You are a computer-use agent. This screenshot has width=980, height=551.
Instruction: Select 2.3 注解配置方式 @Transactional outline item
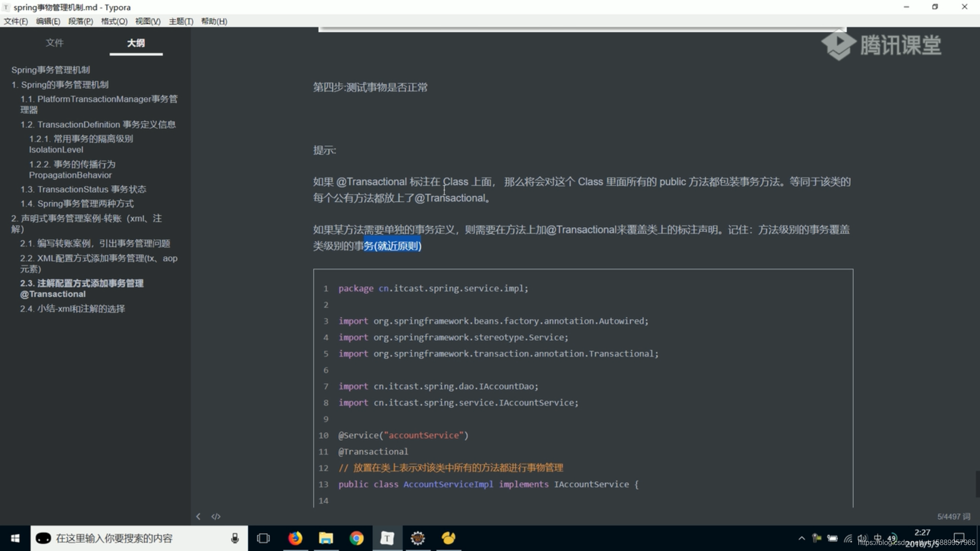pyautogui.click(x=82, y=288)
